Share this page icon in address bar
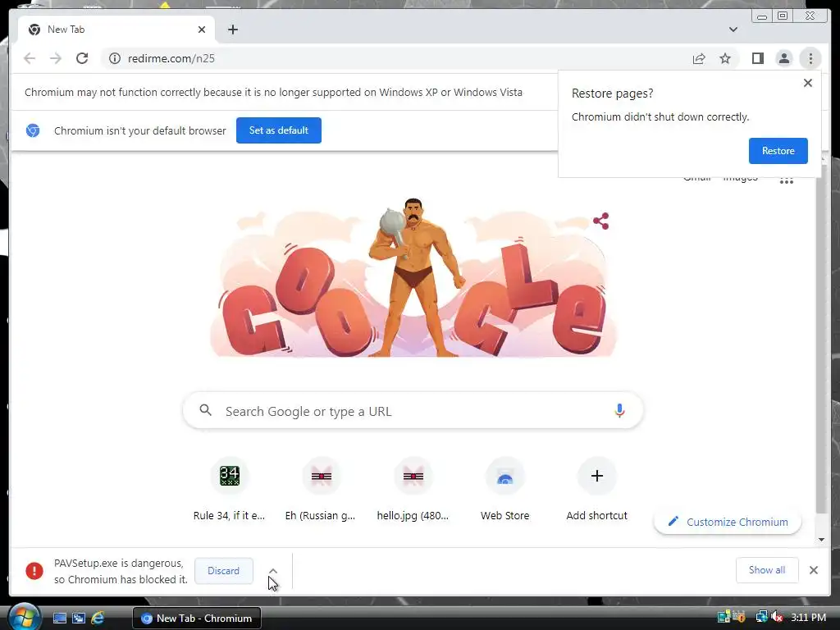The height and width of the screenshot is (630, 840). point(699,58)
